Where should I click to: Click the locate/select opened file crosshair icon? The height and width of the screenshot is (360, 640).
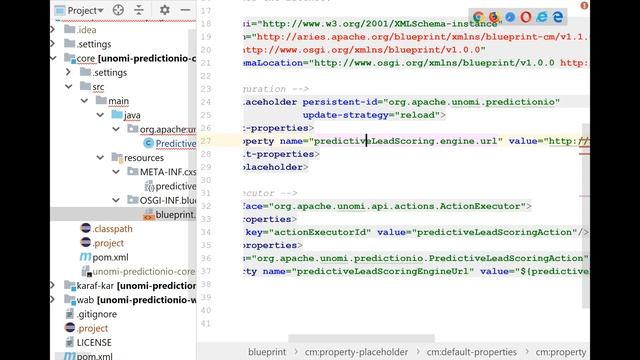click(118, 10)
